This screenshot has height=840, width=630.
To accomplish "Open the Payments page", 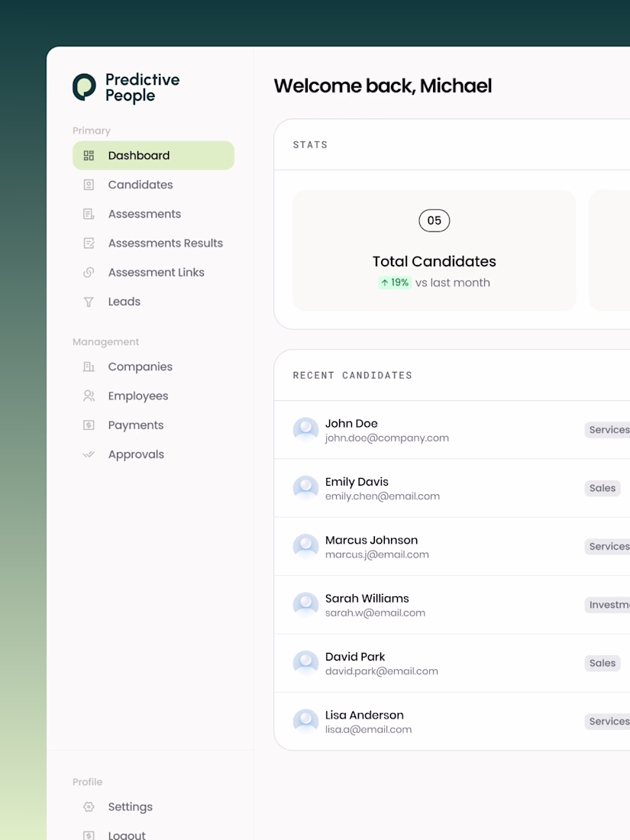I will [153, 425].
